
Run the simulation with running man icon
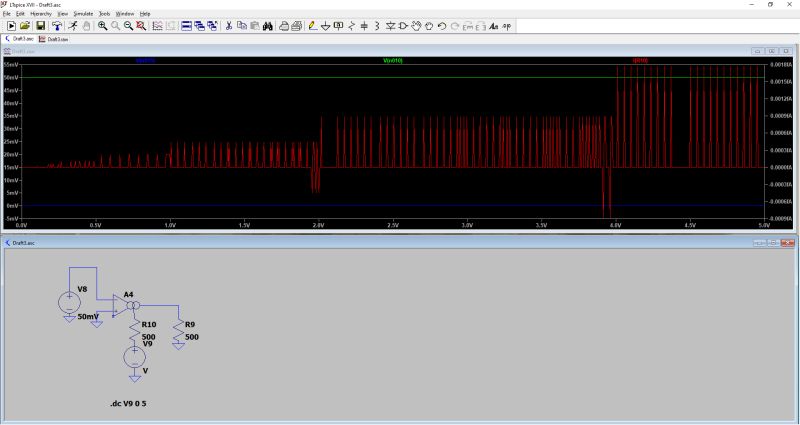(x=73, y=26)
